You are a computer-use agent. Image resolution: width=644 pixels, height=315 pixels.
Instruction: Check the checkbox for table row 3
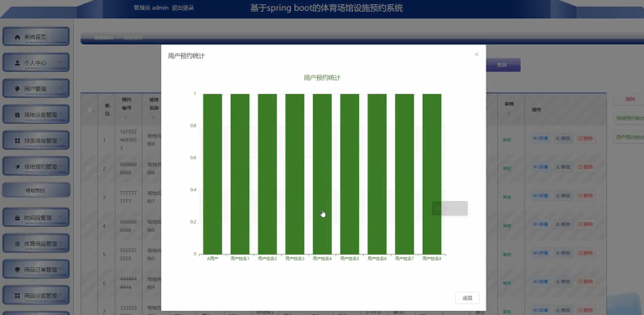click(88, 197)
